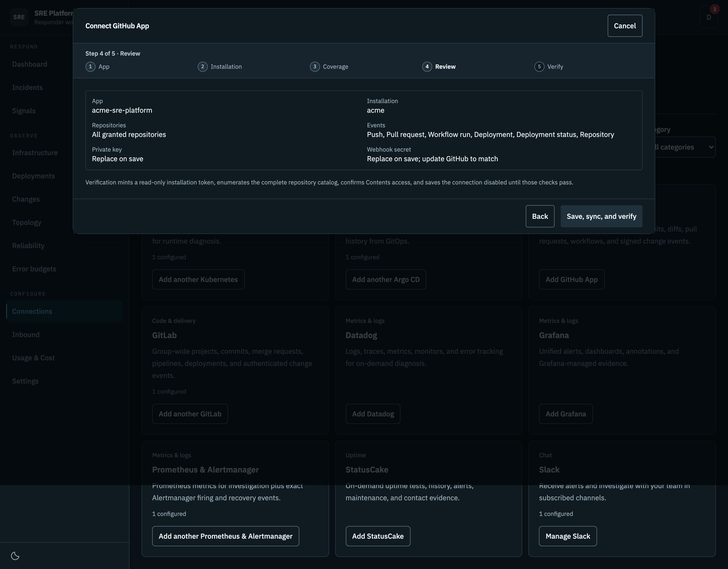Screen dimensions: 728x569
Task: Click the GitLab card title
Action: (x=164, y=335)
